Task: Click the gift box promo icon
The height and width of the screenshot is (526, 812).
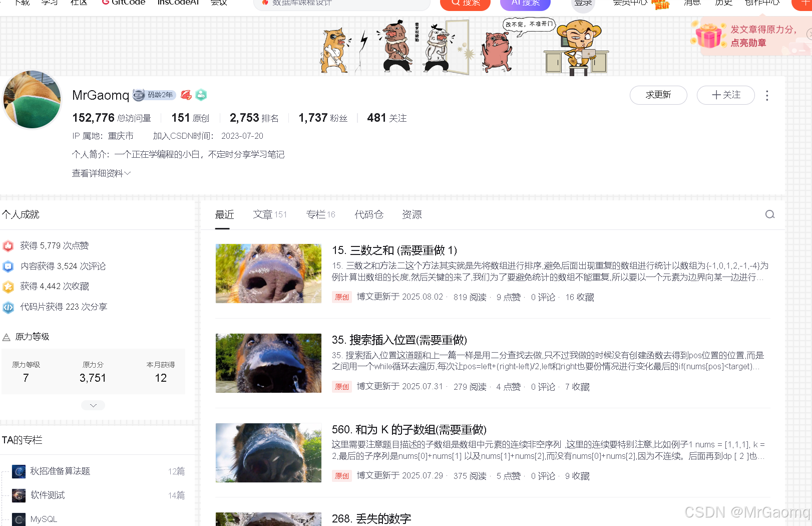Action: coord(709,35)
